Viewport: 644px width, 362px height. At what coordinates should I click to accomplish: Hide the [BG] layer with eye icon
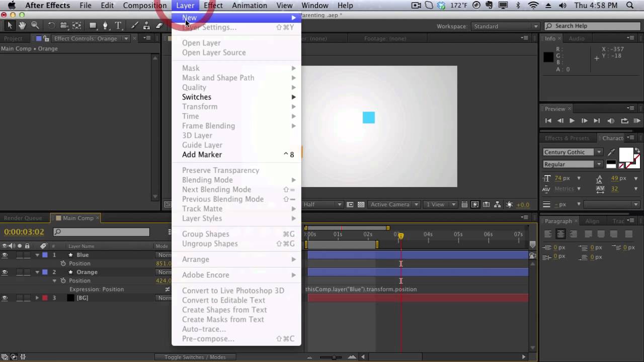(5, 298)
